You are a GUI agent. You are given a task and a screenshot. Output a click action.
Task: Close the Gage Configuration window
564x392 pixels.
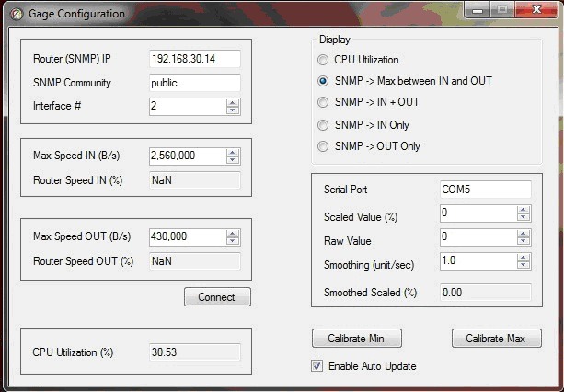(536, 10)
